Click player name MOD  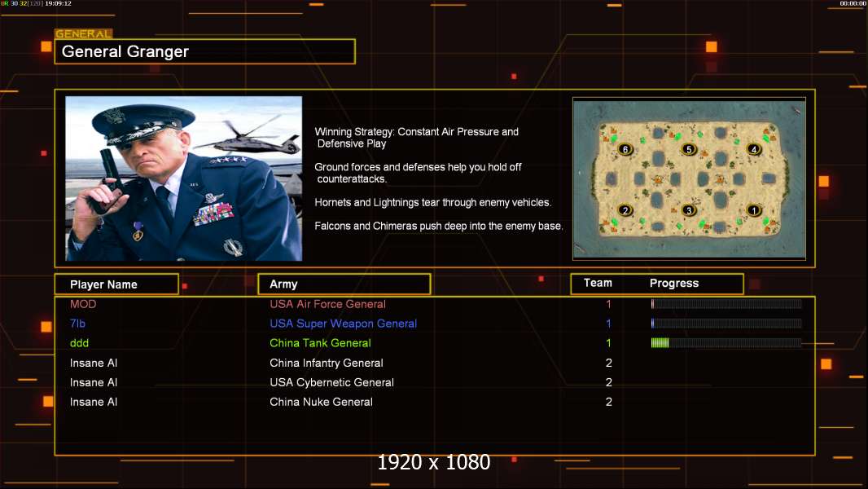click(83, 304)
